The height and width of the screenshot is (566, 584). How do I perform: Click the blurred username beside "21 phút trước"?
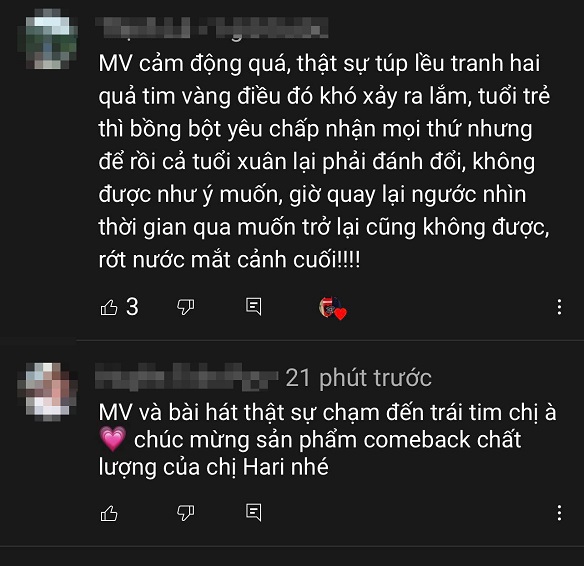[187, 378]
